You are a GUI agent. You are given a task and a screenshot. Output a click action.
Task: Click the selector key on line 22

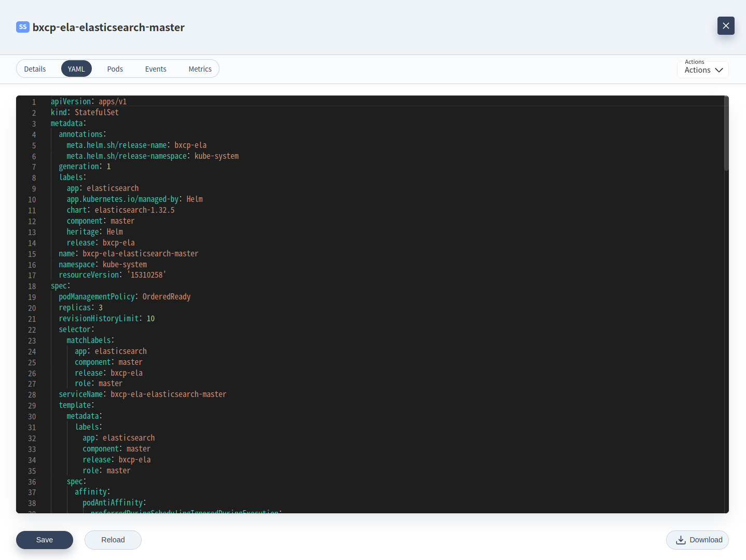pos(75,330)
